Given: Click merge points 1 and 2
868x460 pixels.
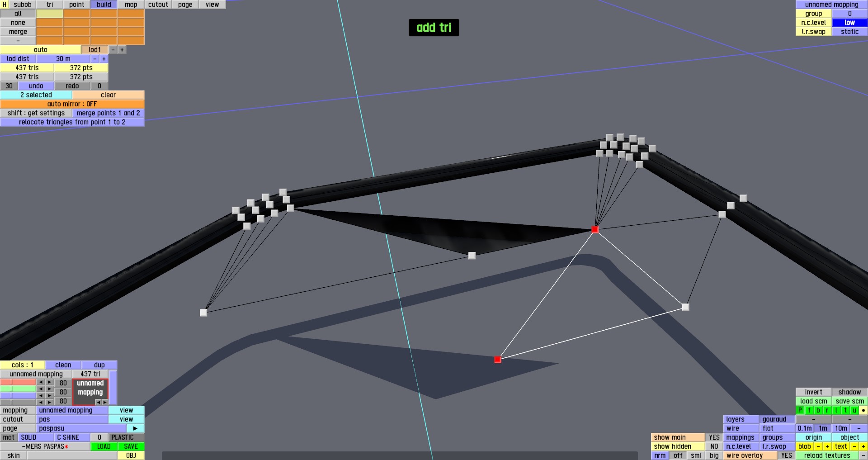Looking at the screenshot, I should tap(108, 113).
